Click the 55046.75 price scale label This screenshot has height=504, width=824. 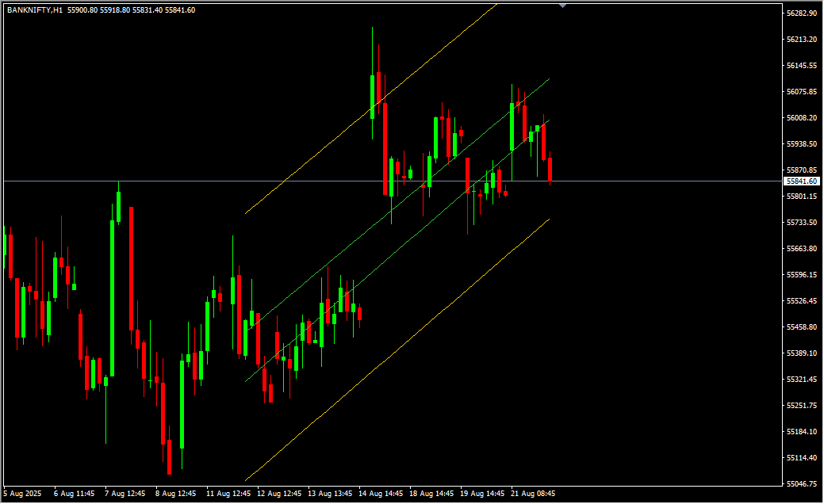pyautogui.click(x=802, y=483)
